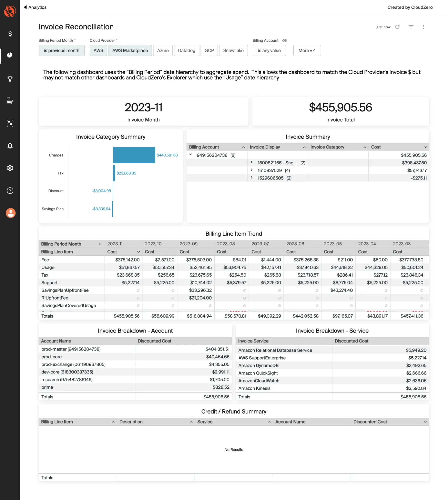
Task: Toggle the AWS cloud provider filter
Action: tap(98, 50)
